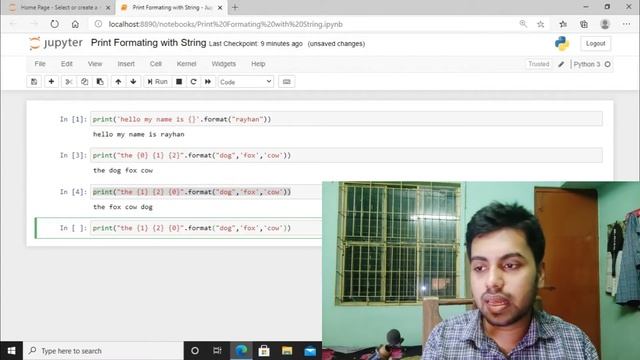
Task: Open the Windows Start menu
Action: pos(11,351)
